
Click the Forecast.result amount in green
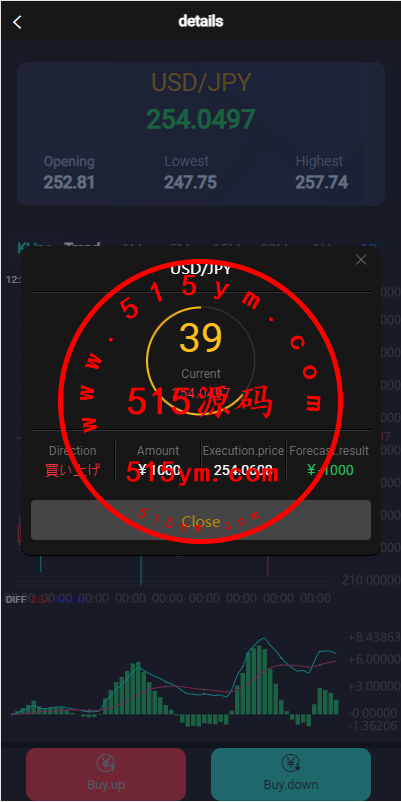tap(329, 470)
